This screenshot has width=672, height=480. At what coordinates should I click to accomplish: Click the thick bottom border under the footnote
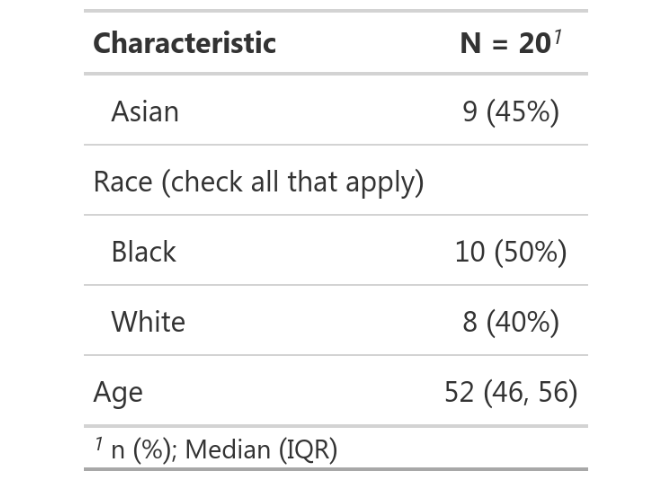tap(336, 469)
